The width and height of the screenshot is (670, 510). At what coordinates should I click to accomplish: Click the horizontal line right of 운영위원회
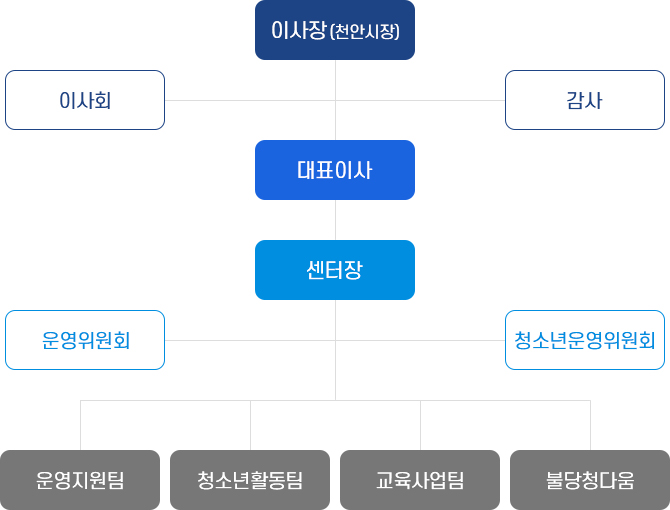(250, 341)
